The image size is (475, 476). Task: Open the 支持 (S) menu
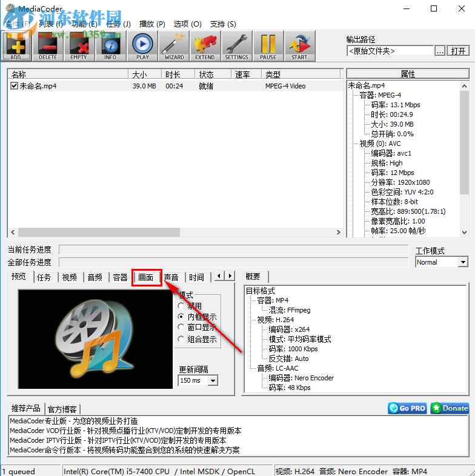click(x=223, y=24)
